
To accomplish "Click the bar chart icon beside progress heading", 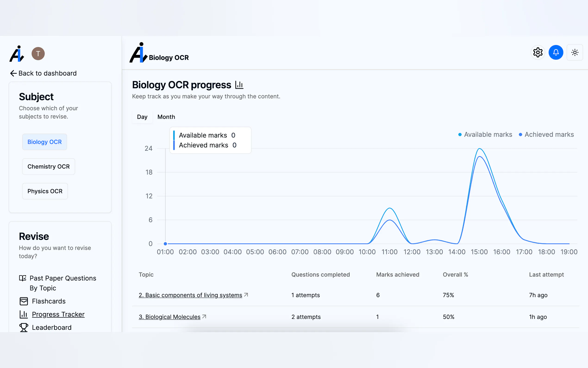I will click(x=239, y=85).
